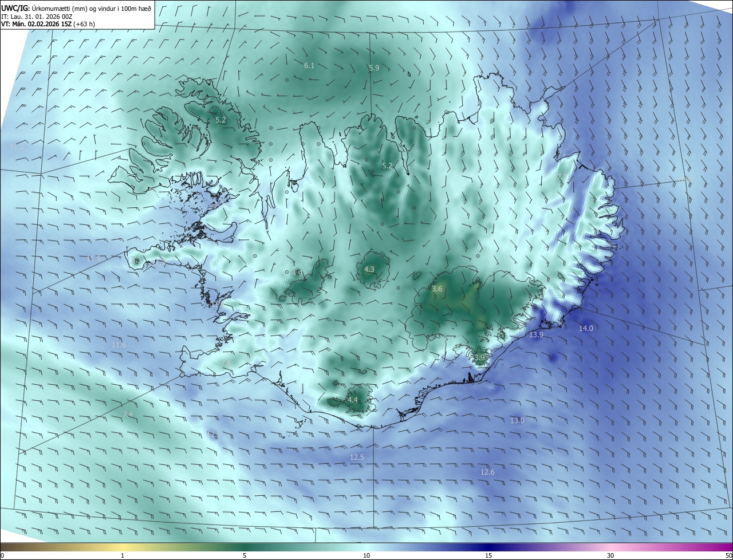Click the 4.9 value on the map
Screen dimensions: 733x560
click(297, 273)
